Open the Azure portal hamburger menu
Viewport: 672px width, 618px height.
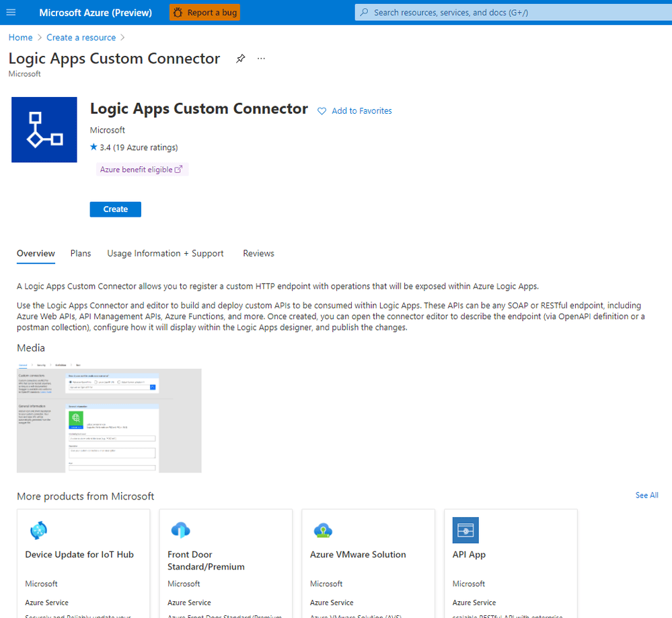click(11, 11)
